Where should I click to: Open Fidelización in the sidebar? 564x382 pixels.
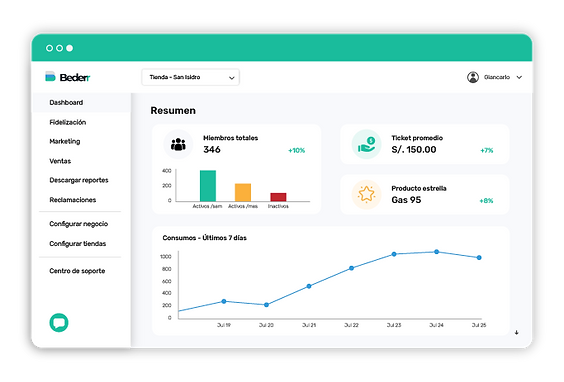68,122
